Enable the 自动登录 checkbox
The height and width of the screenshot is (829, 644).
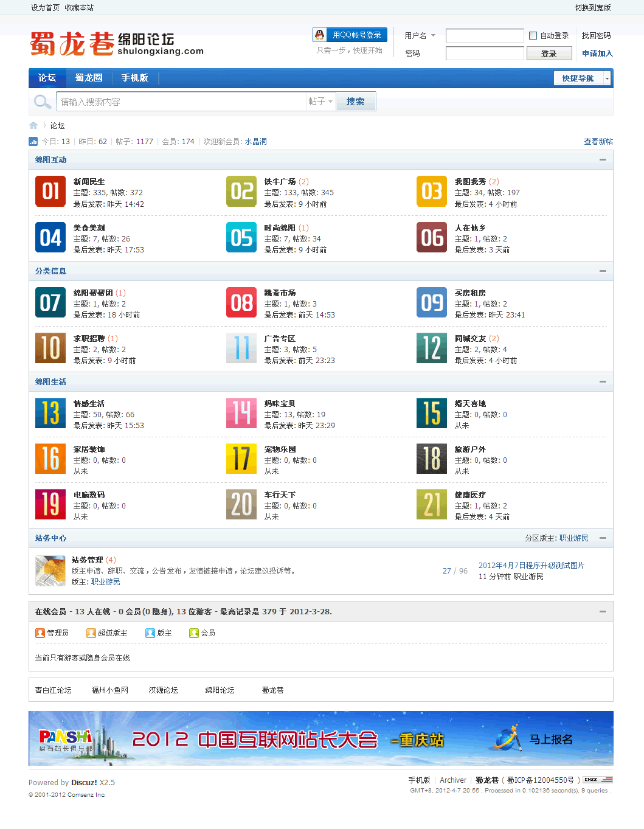point(533,36)
